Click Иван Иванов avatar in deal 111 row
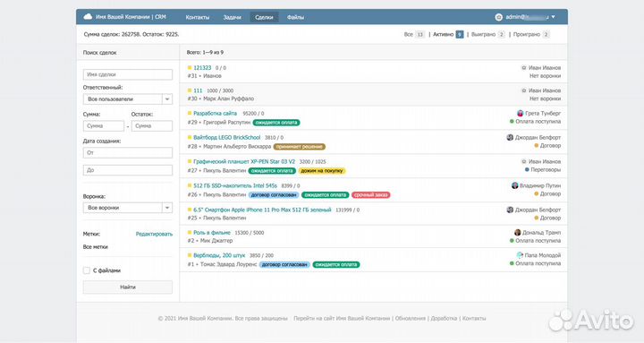This screenshot has height=343, width=644. point(523,90)
